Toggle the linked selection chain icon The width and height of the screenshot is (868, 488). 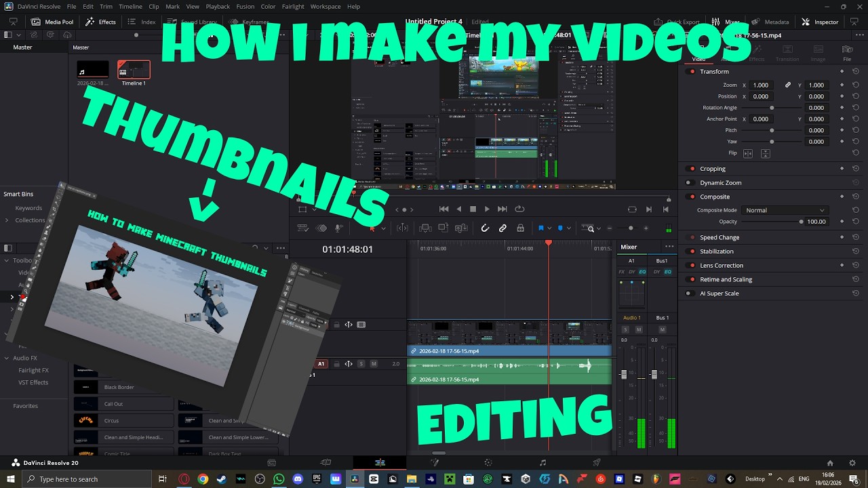coord(502,228)
